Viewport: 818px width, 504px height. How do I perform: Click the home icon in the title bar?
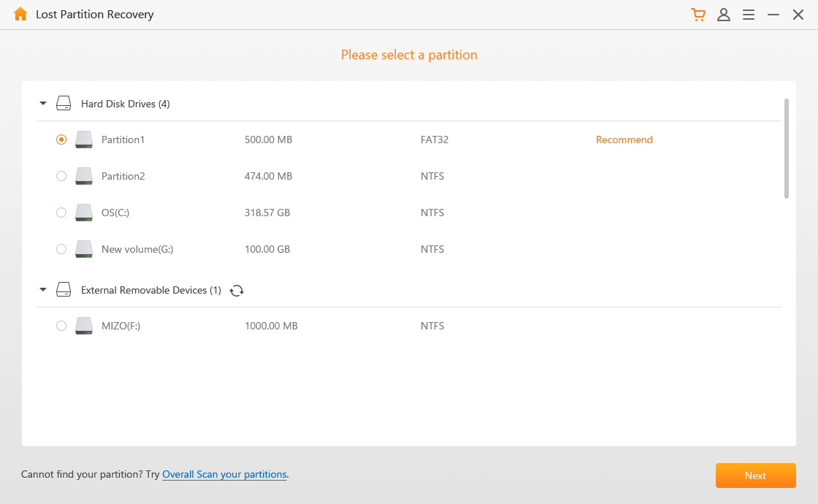pyautogui.click(x=20, y=14)
